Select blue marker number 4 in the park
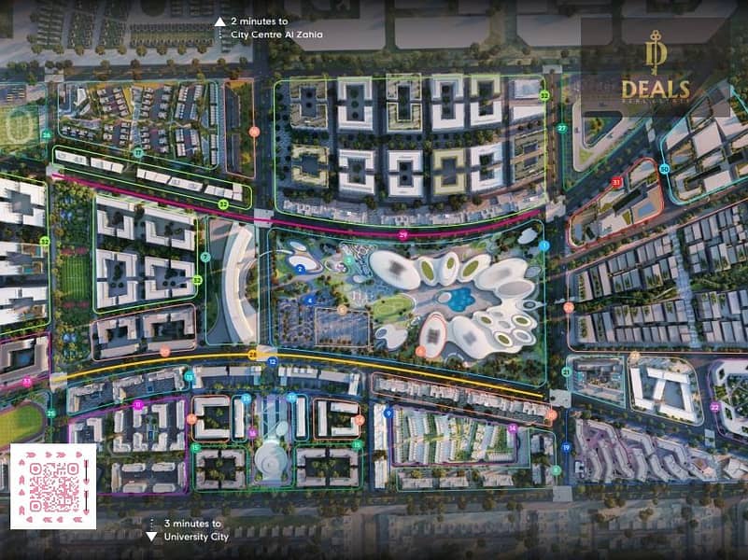This screenshot has width=748, height=560. [309, 300]
